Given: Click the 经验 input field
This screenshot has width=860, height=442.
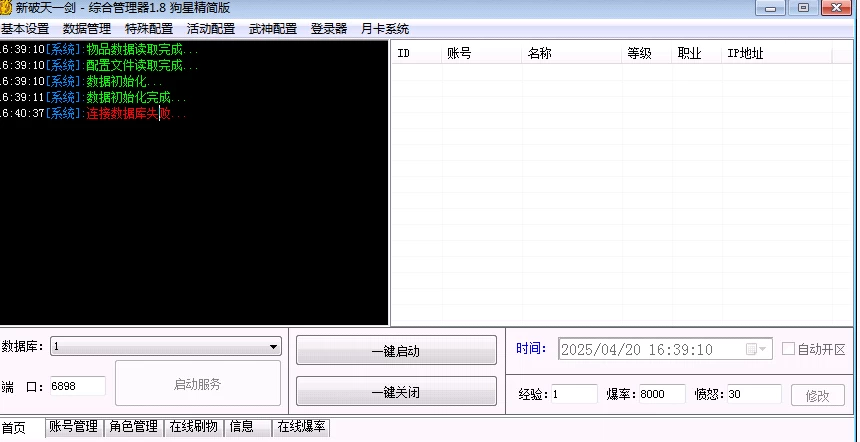Looking at the screenshot, I should pos(574,394).
